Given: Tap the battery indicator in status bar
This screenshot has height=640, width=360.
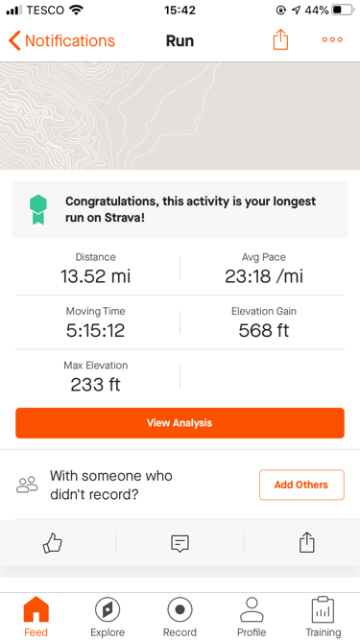Looking at the screenshot, I should (342, 11).
